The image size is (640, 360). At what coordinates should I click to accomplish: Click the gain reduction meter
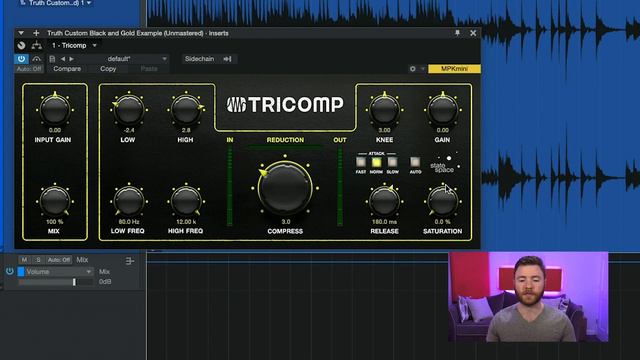285,147
